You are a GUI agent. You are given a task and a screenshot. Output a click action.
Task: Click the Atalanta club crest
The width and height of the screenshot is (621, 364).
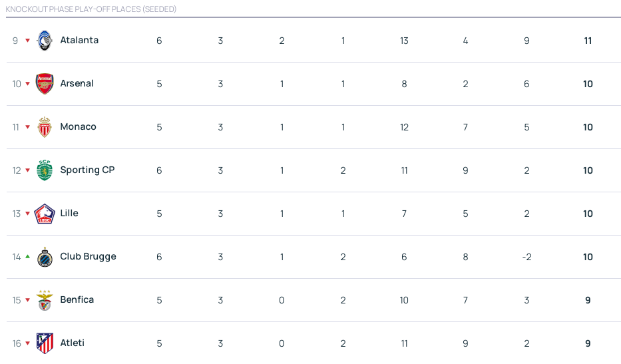pos(45,41)
